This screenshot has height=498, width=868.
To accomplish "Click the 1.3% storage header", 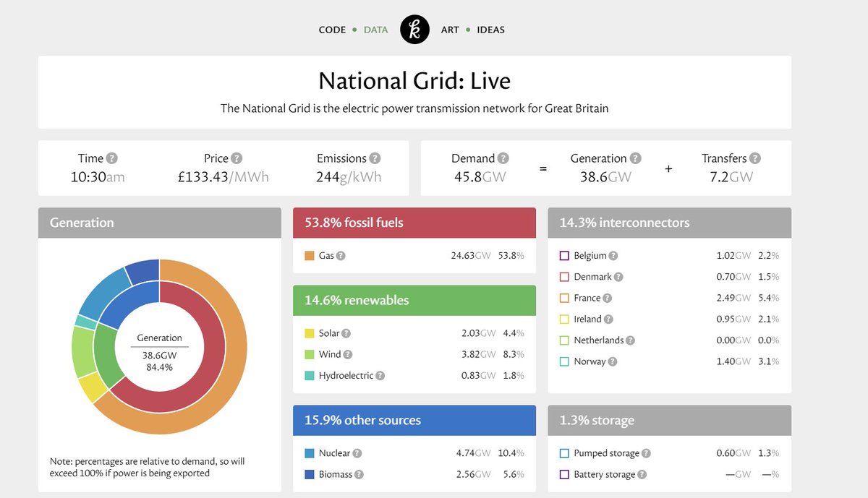I will tap(670, 420).
